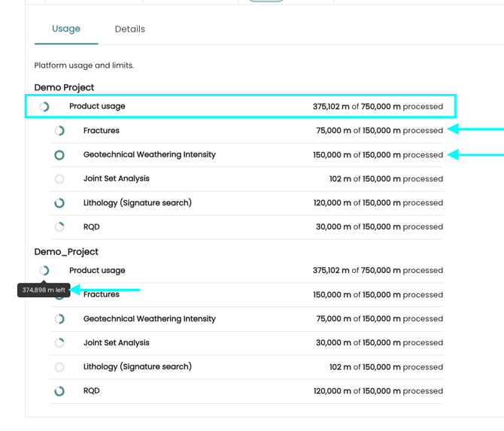Click Demo_Project Geotechnical '75,000 m' value
Viewport: 504px width, 431px height.
[334, 318]
